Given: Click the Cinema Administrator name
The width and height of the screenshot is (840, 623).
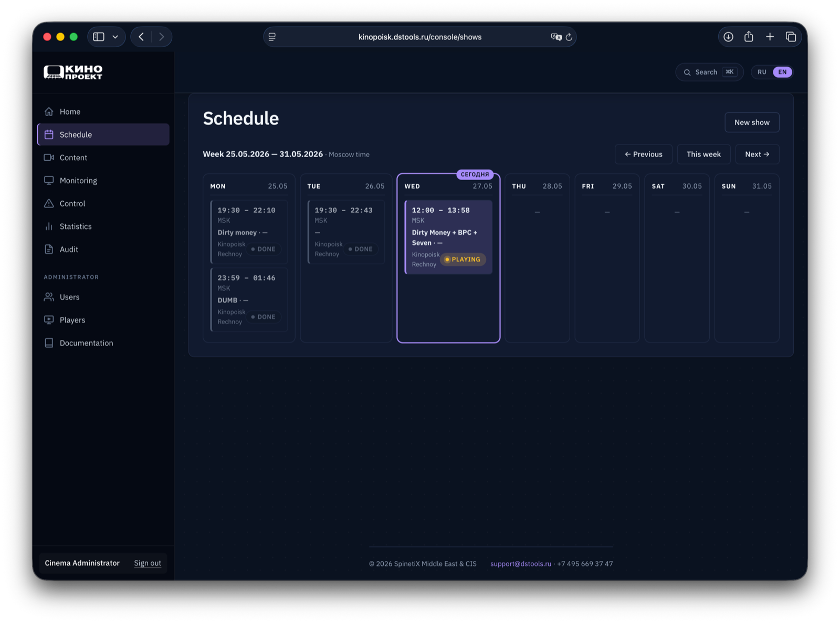Looking at the screenshot, I should click(x=82, y=563).
